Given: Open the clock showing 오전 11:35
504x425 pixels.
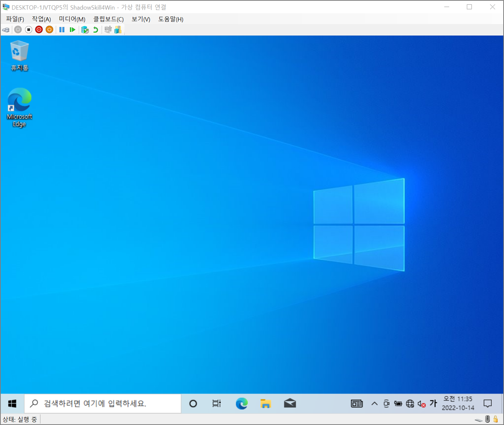Looking at the screenshot, I should coord(458,404).
